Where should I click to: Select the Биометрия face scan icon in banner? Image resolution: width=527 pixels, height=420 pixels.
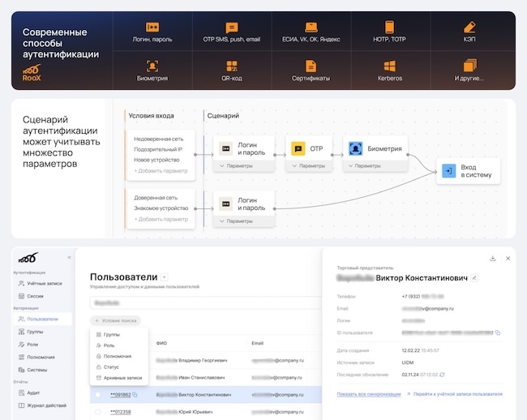point(152,66)
